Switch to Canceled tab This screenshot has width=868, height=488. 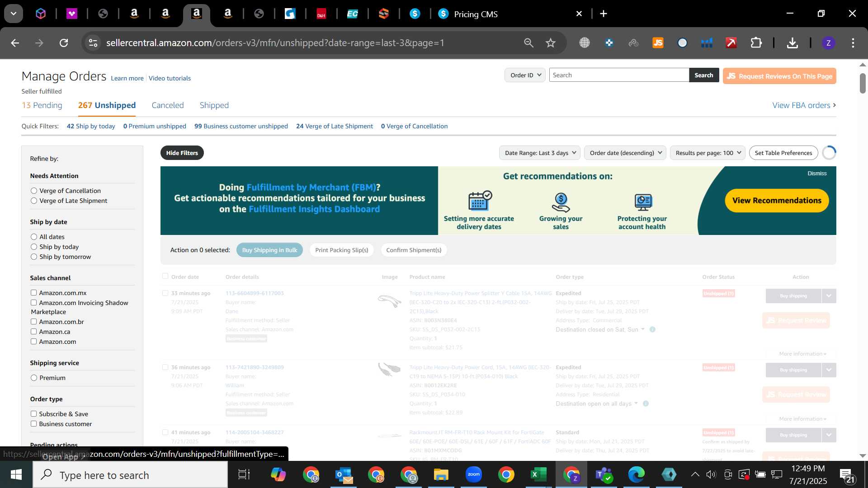(x=168, y=105)
